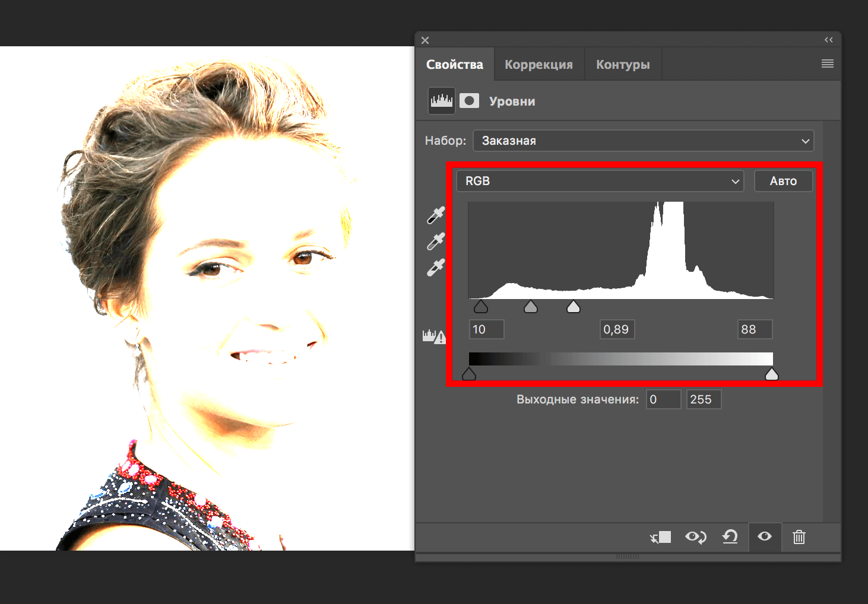Image resolution: width=868 pixels, height=604 pixels.
Task: Pick the black point eyedropper
Action: coord(436,215)
